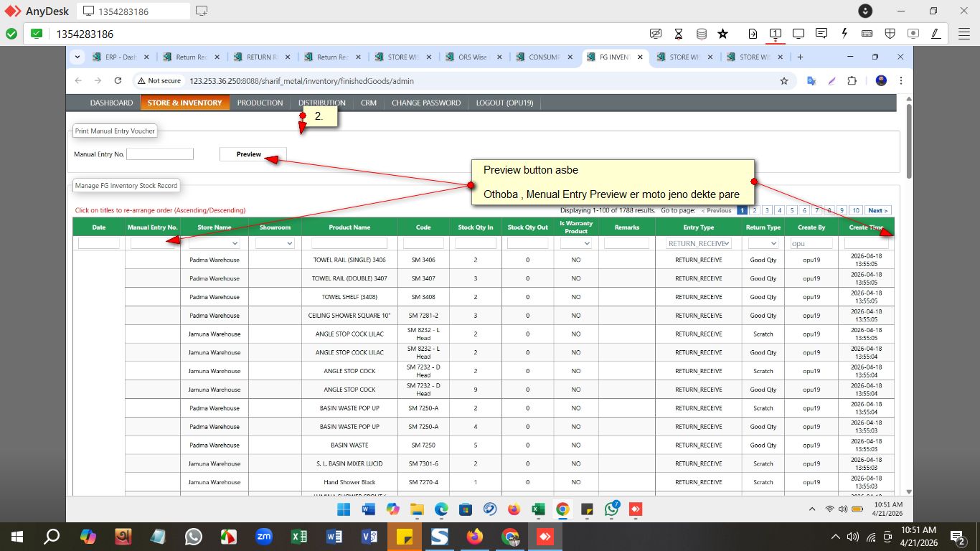Screen dimensions: 980x551
Task: Go to Next results page link
Action: [878, 210]
